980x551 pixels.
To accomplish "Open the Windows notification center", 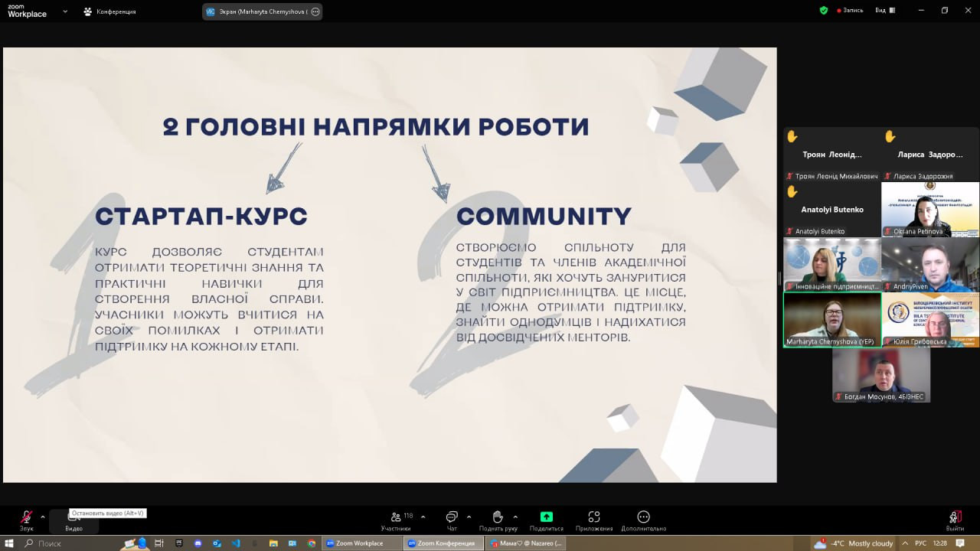I will (960, 543).
